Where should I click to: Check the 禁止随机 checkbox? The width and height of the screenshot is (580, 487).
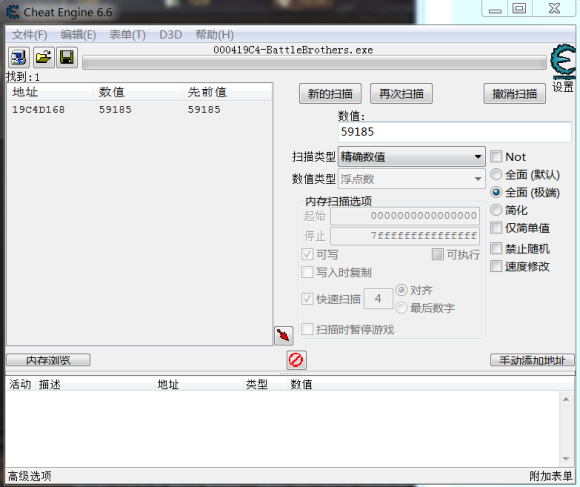coord(496,248)
